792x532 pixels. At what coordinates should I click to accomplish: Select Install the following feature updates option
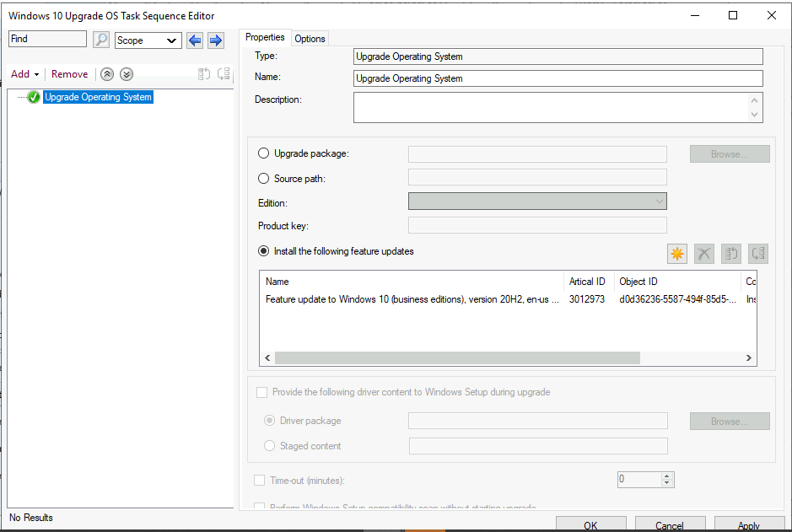coord(264,251)
